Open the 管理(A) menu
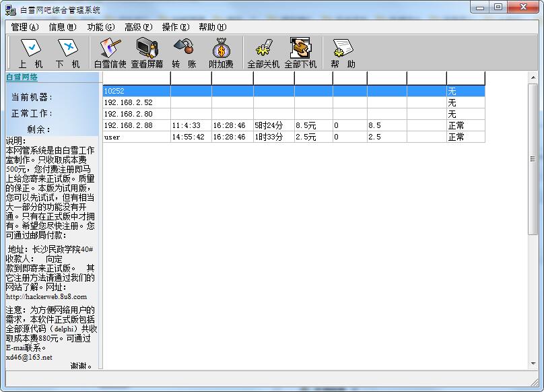Screen dimensions: 544x392 click(x=25, y=27)
